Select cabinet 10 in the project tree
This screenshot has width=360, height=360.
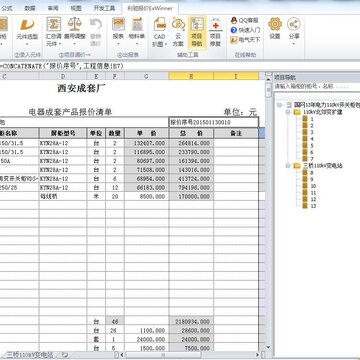[313, 186]
